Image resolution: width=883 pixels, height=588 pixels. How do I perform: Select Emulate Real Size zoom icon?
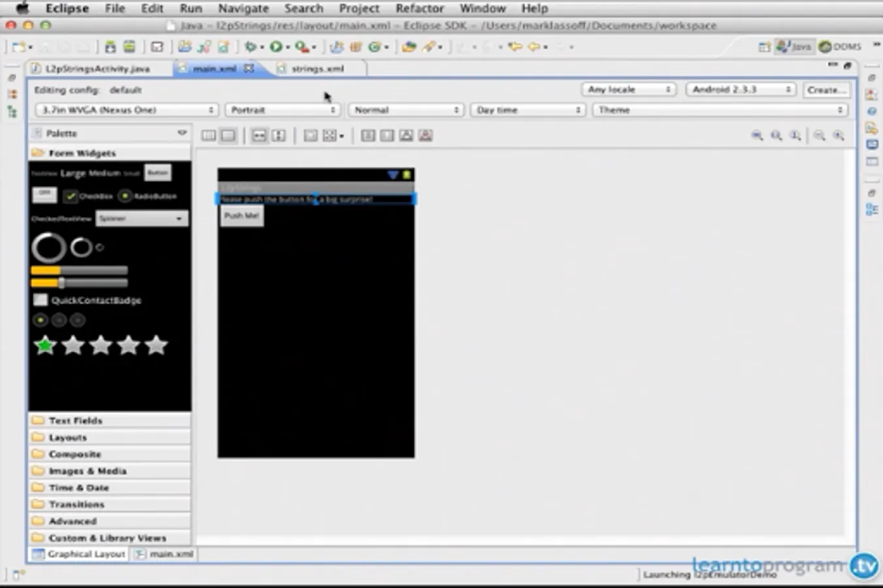[758, 136]
